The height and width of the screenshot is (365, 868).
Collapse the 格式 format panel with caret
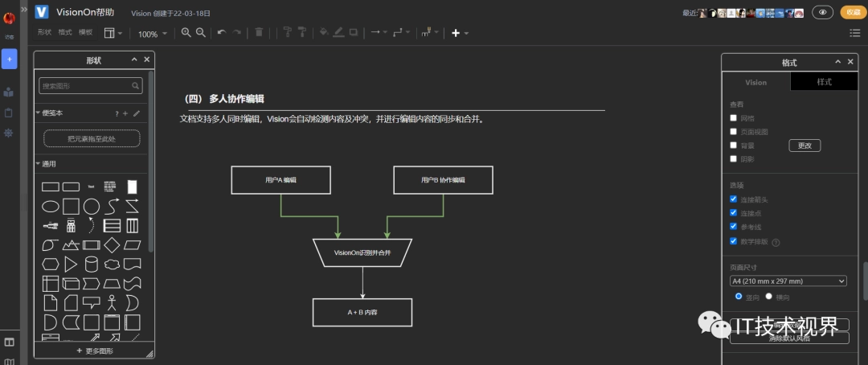[x=838, y=62]
